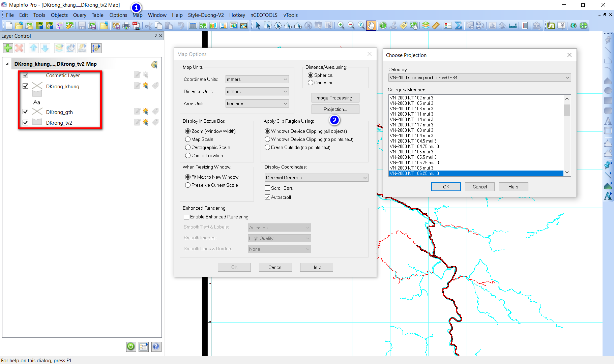Image resolution: width=614 pixels, height=364 pixels.
Task: Click OK in Map Options dialog
Action: coord(234,267)
